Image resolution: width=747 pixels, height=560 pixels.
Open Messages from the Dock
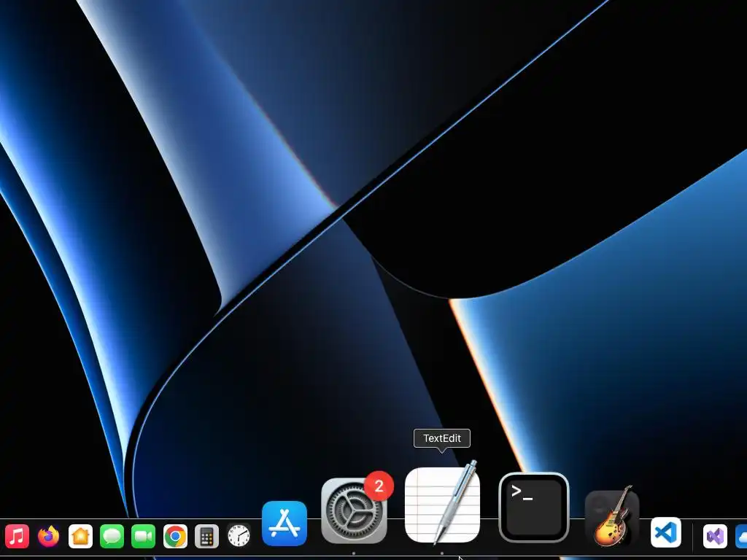coord(112,536)
